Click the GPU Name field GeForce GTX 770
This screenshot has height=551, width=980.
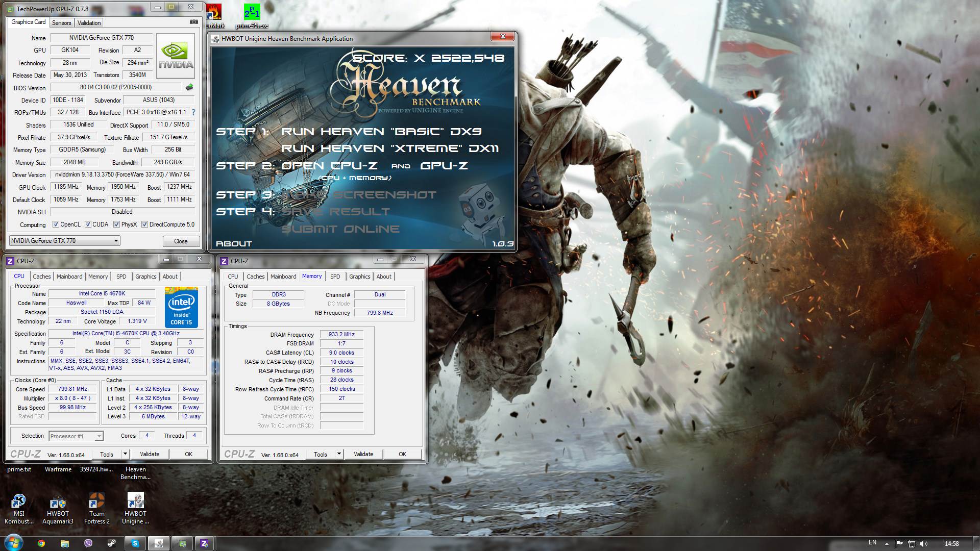pos(102,38)
